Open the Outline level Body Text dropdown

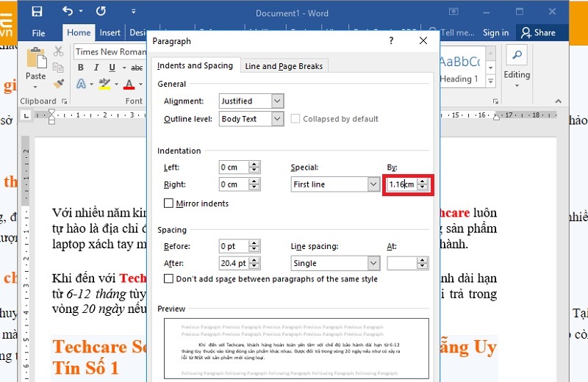pyautogui.click(x=277, y=119)
